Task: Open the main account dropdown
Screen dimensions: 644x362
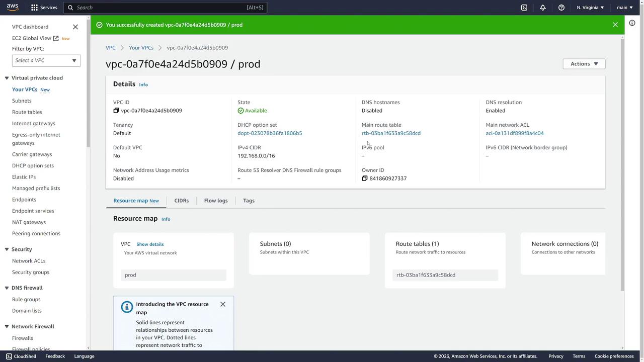Action: 625,8
